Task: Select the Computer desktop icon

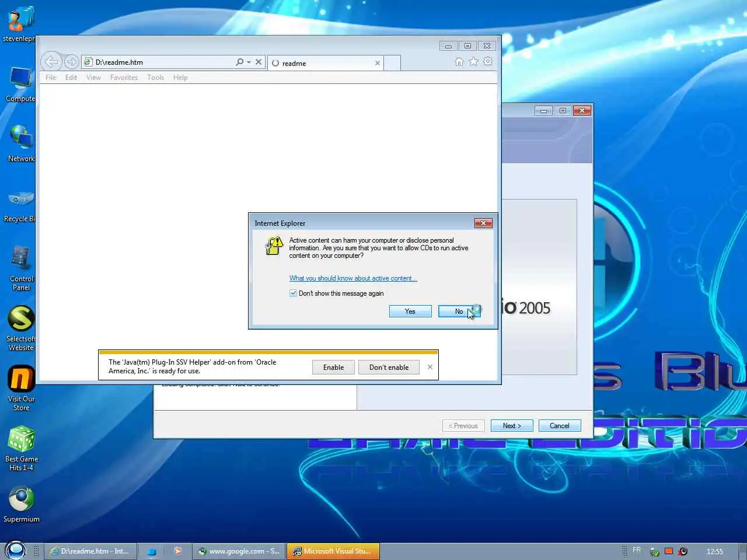Action: coord(20,85)
